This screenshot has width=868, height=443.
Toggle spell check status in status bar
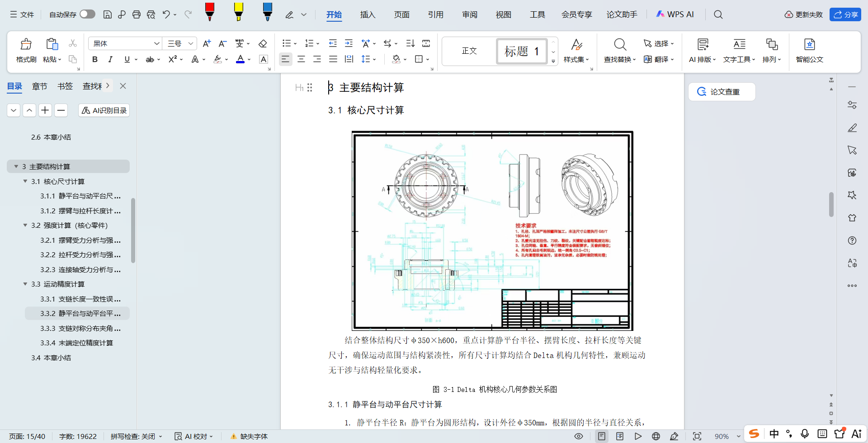point(136,436)
